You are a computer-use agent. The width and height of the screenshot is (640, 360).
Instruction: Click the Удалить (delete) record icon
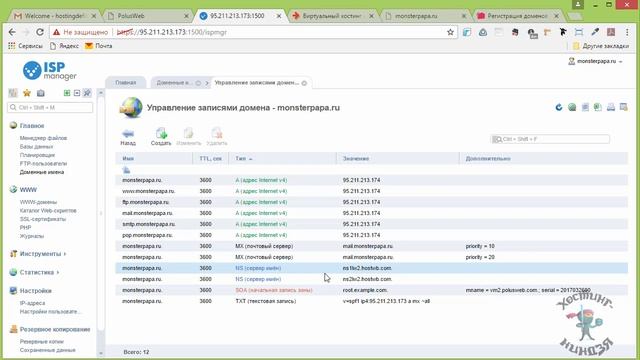tap(216, 133)
